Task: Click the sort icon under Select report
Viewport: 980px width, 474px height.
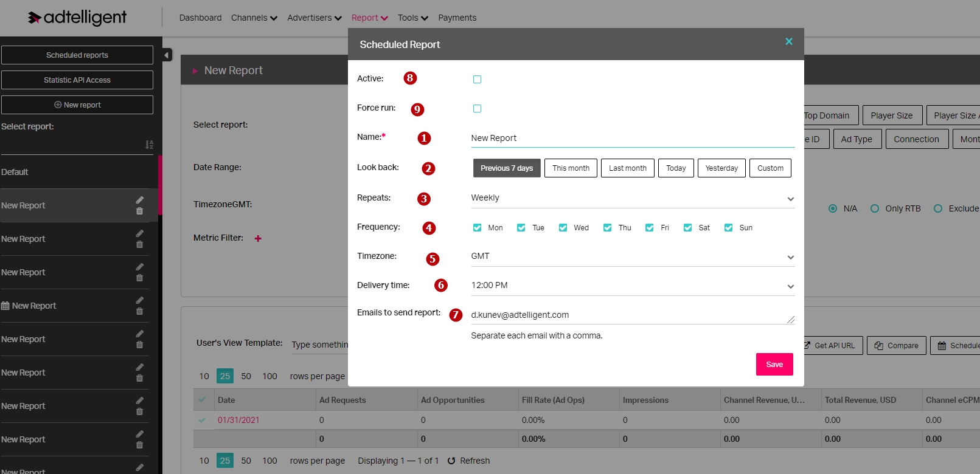Action: tap(149, 145)
